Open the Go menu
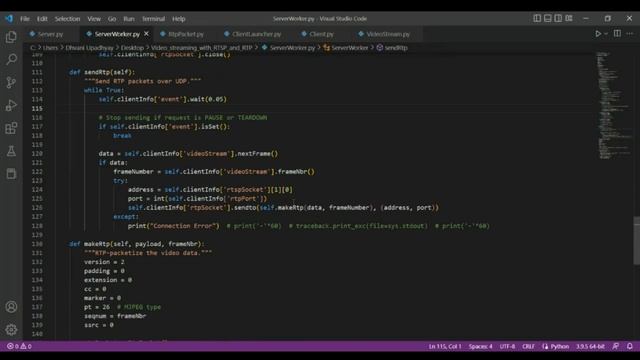Image resolution: width=640 pixels, height=360 pixels. (112, 19)
